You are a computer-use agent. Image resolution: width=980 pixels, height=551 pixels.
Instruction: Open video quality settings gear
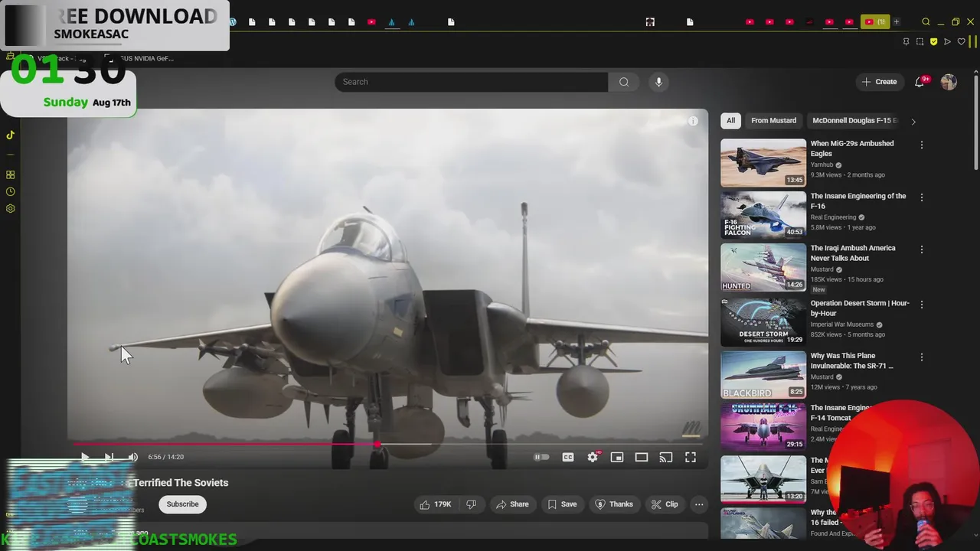(593, 457)
